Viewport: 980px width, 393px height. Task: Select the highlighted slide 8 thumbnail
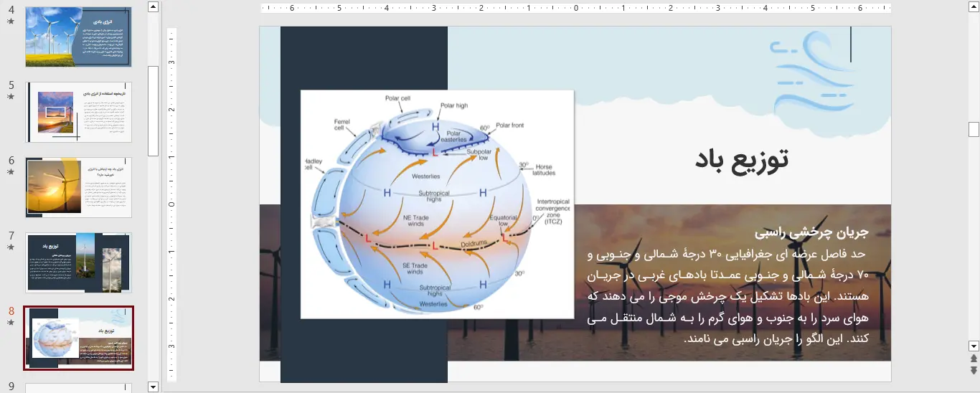click(79, 338)
